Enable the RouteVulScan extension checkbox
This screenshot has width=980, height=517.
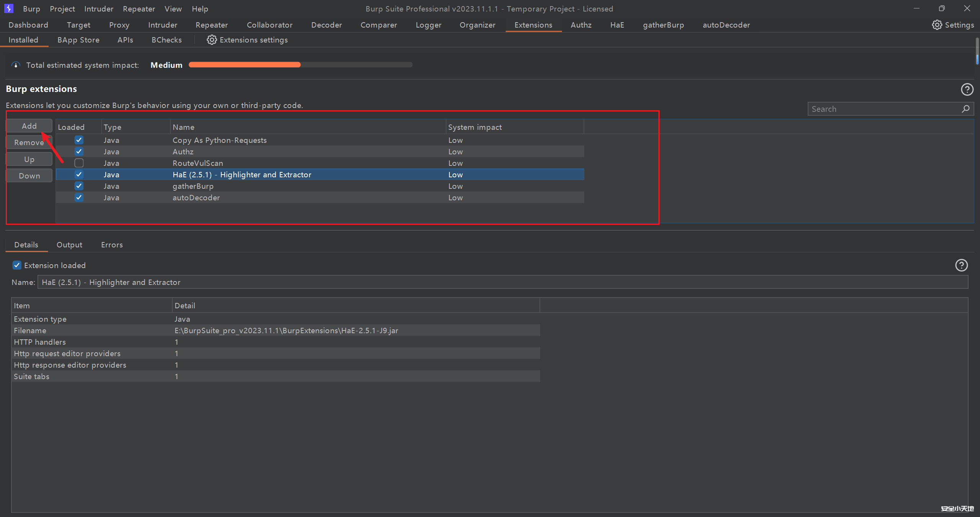pos(79,163)
